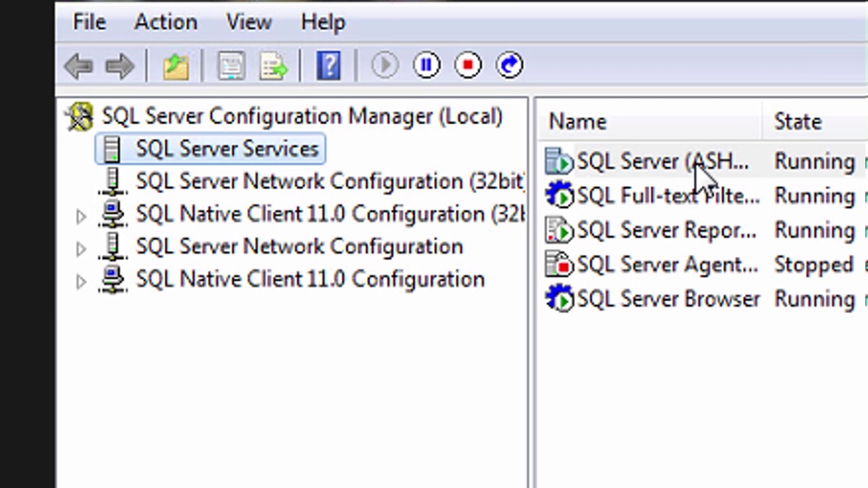Select the SQL Full-text Filte... service
The image size is (868, 488).
pos(668,197)
